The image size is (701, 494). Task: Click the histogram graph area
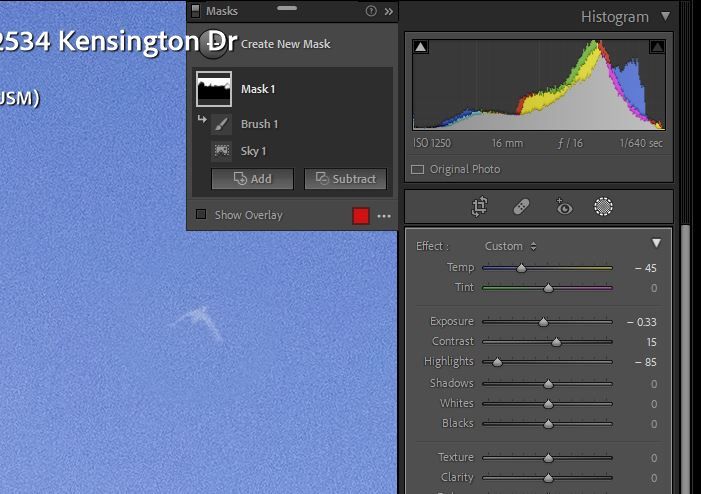click(x=539, y=85)
